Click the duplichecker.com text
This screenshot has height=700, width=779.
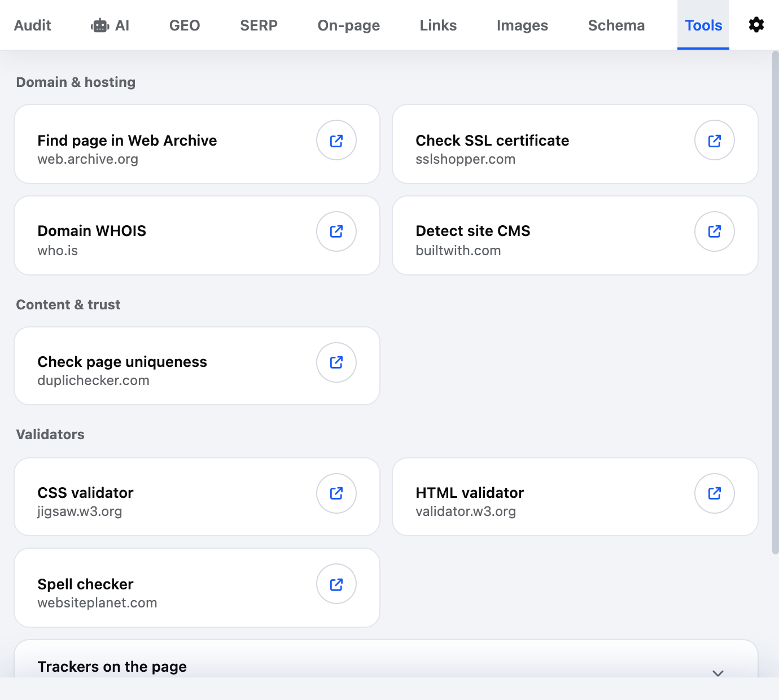tap(93, 380)
